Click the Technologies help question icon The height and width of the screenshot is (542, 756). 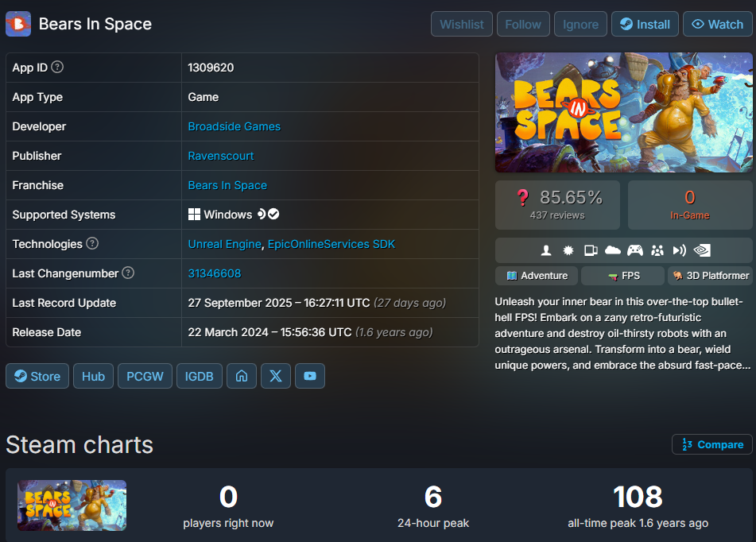pyautogui.click(x=92, y=243)
